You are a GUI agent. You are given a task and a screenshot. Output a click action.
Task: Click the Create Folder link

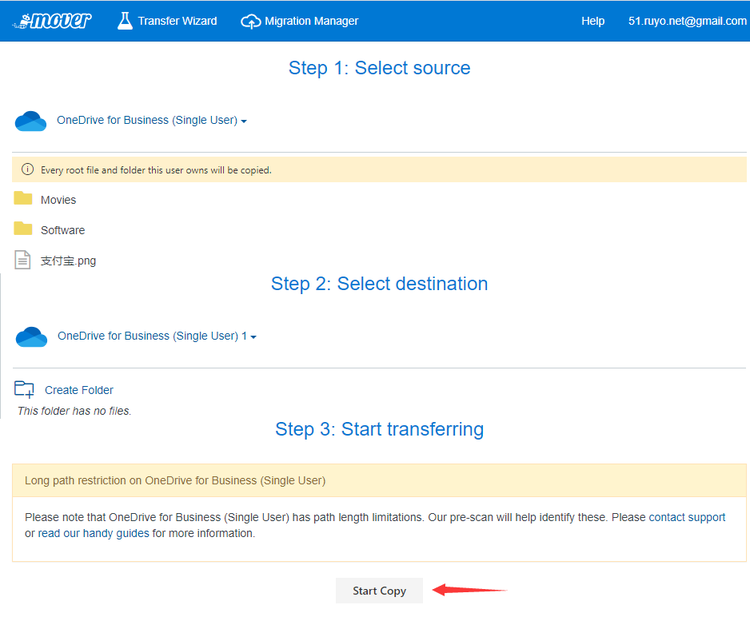79,390
